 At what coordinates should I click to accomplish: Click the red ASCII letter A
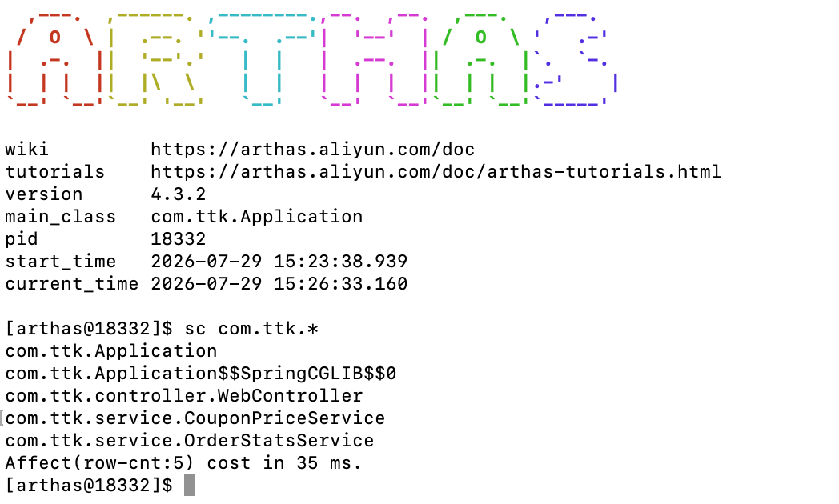(x=55, y=59)
